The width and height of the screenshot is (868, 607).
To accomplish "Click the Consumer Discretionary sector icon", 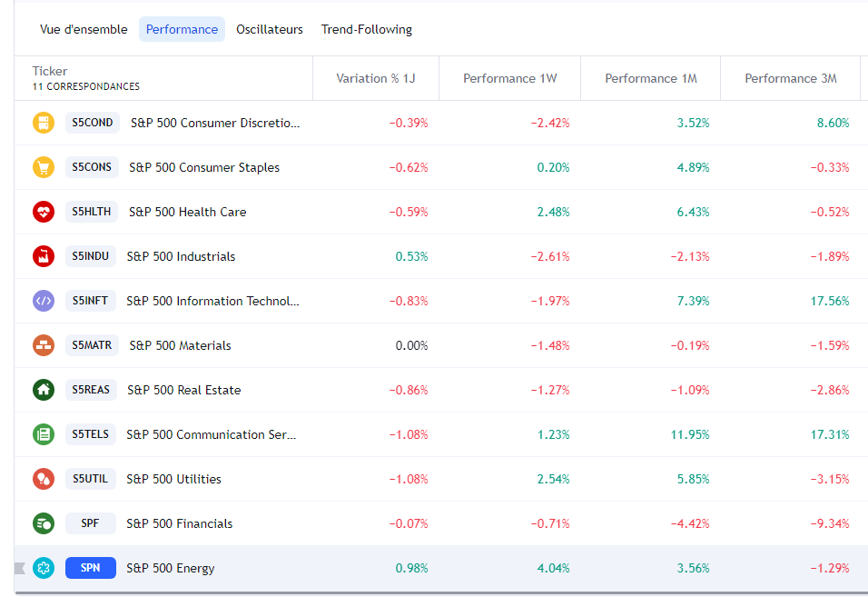I will pos(44,123).
